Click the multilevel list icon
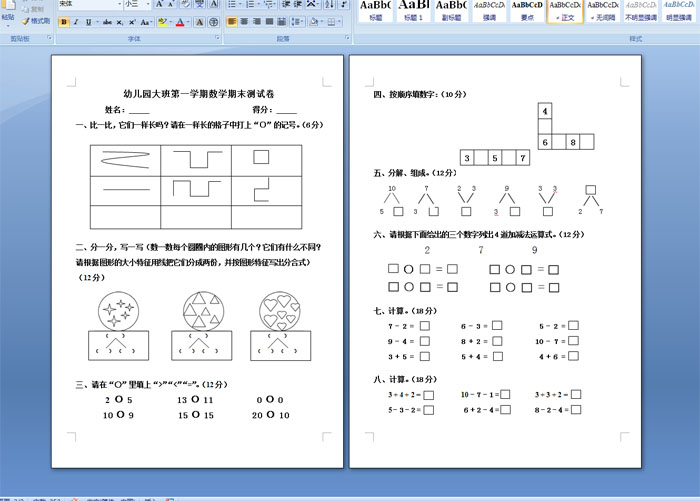 click(270, 4)
